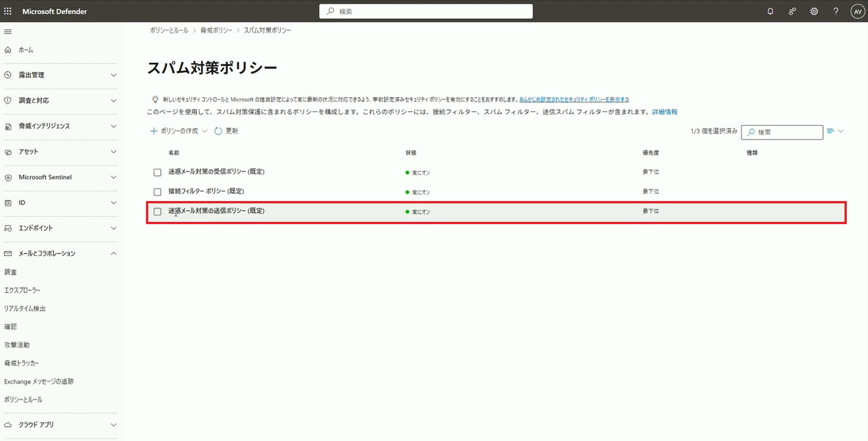The height and width of the screenshot is (441, 868).
Task: Open エクスプローラー in the sidebar
Action: (22, 290)
